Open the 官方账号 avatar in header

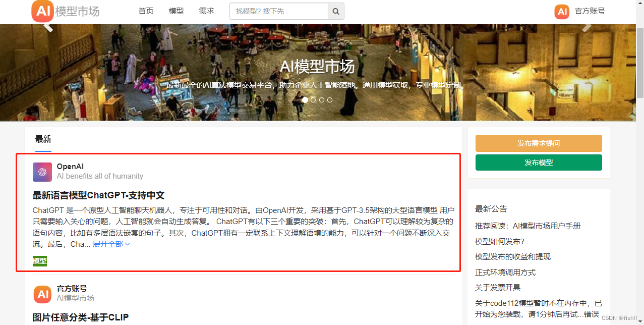click(x=562, y=11)
